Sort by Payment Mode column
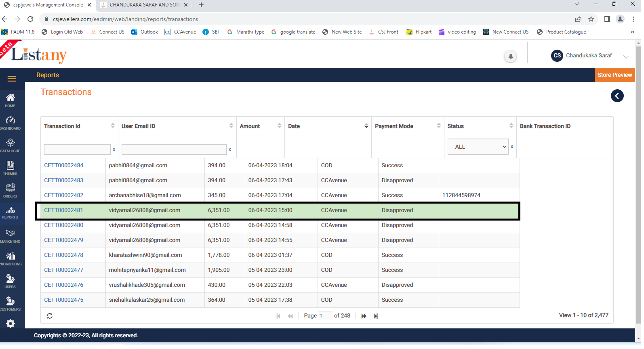The image size is (644, 349). click(439, 126)
